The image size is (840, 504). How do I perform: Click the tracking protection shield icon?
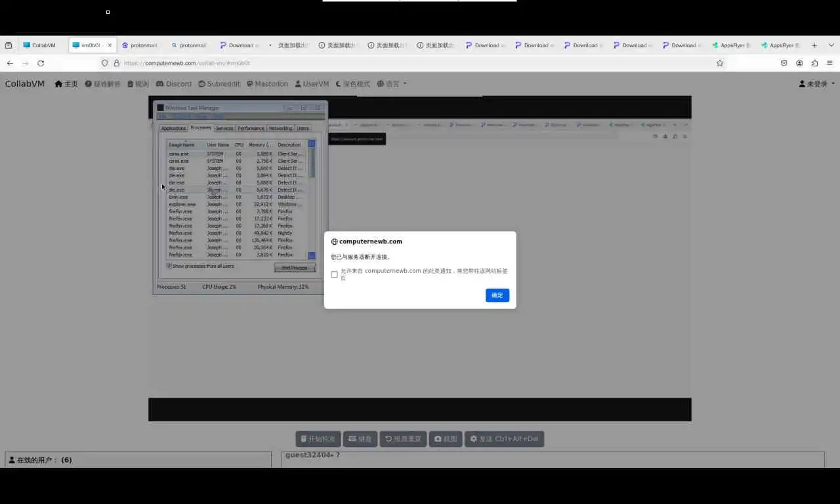(x=104, y=63)
